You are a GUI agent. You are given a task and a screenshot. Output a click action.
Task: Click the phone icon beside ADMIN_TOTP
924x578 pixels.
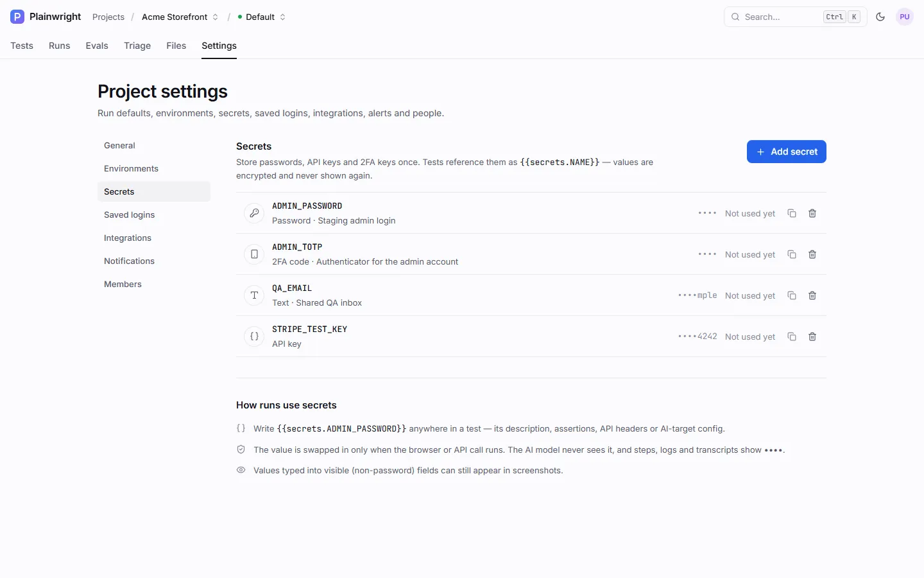254,254
